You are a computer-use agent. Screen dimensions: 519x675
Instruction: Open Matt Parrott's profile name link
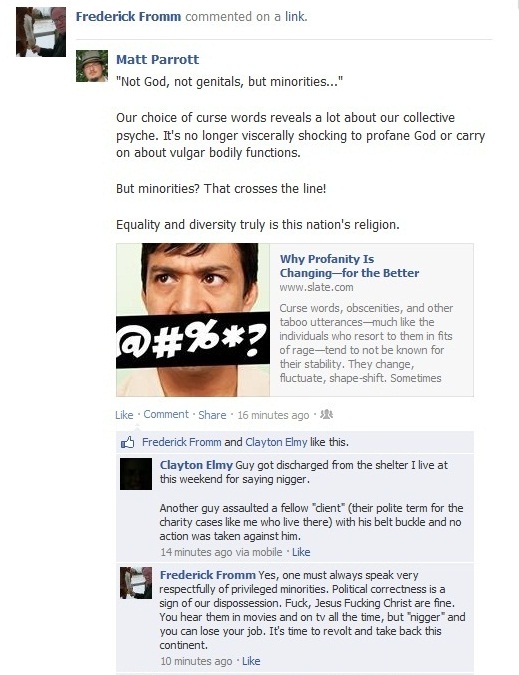point(158,59)
